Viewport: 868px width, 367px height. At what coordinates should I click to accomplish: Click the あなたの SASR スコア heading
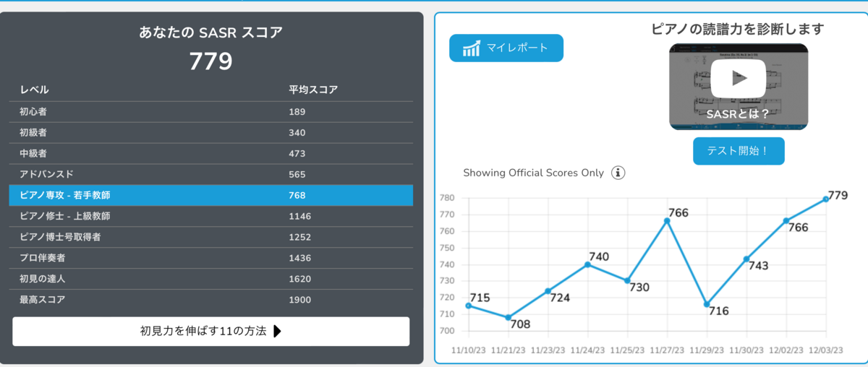[210, 32]
